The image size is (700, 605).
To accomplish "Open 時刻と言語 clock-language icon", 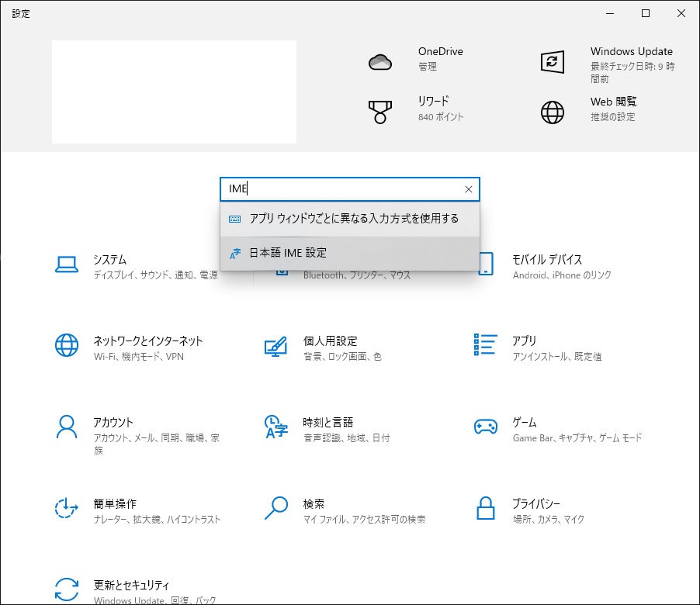I will (276, 427).
